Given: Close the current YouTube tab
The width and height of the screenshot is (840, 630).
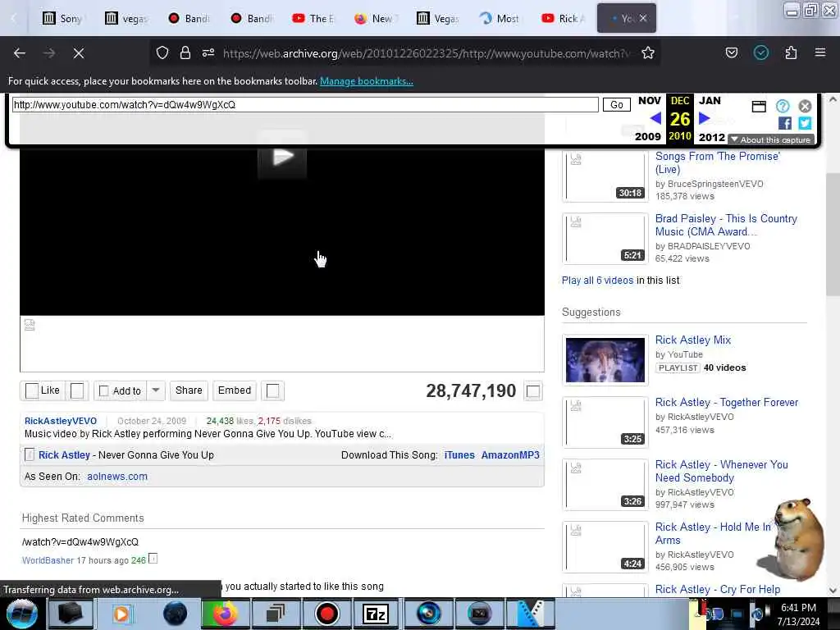Looking at the screenshot, I should pyautogui.click(x=643, y=18).
